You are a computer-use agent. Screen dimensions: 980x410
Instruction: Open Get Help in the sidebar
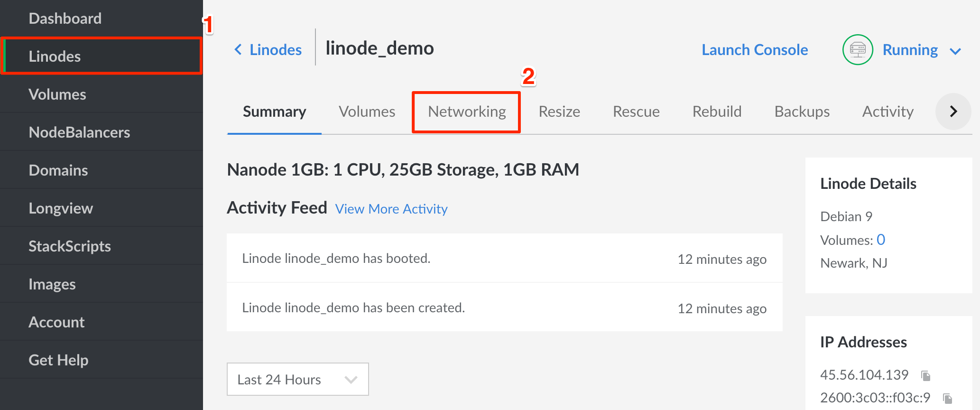tap(58, 360)
